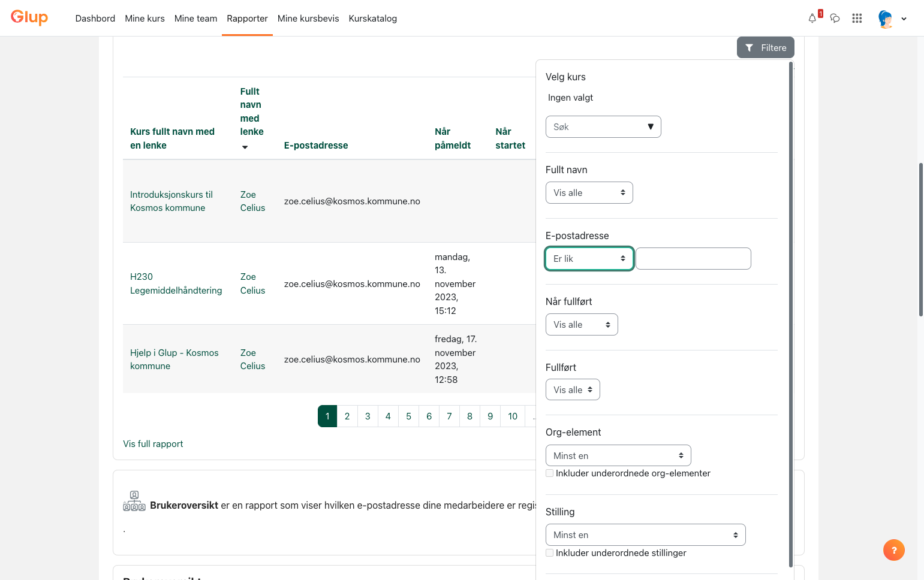Open notifications bell
The image size is (924, 580).
[812, 18]
